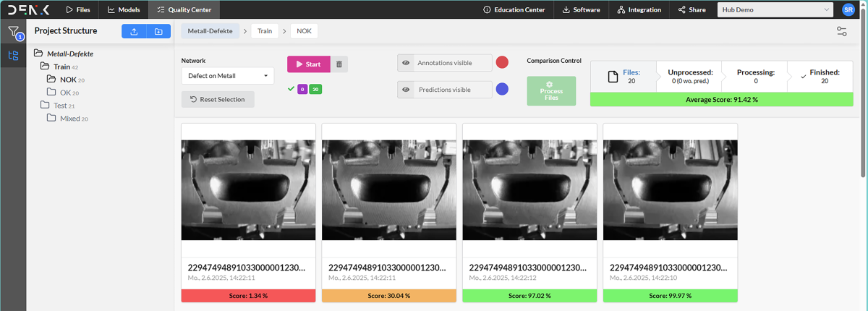Open the filter icon in the left sidebar
This screenshot has height=311, width=868.
13,32
